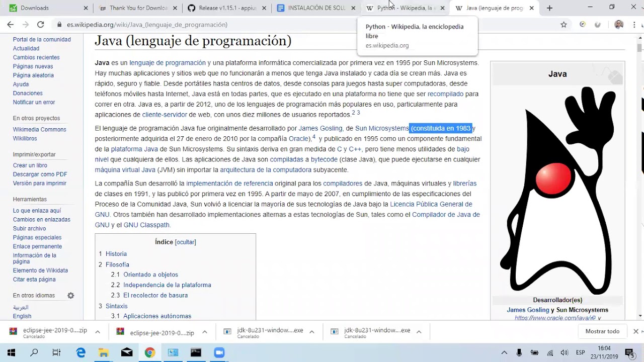Open the language settings gear icon

[71, 295]
